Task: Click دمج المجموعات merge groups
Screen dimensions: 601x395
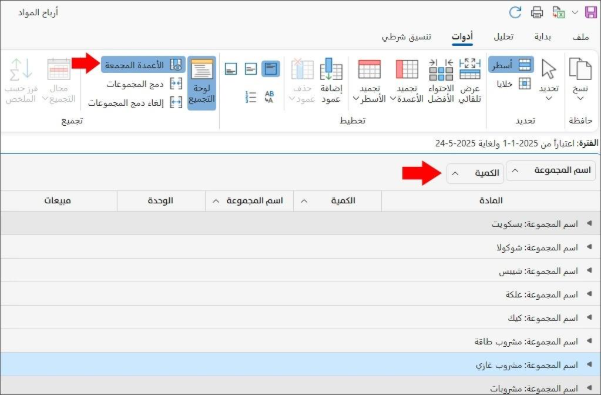Action: click(135, 84)
